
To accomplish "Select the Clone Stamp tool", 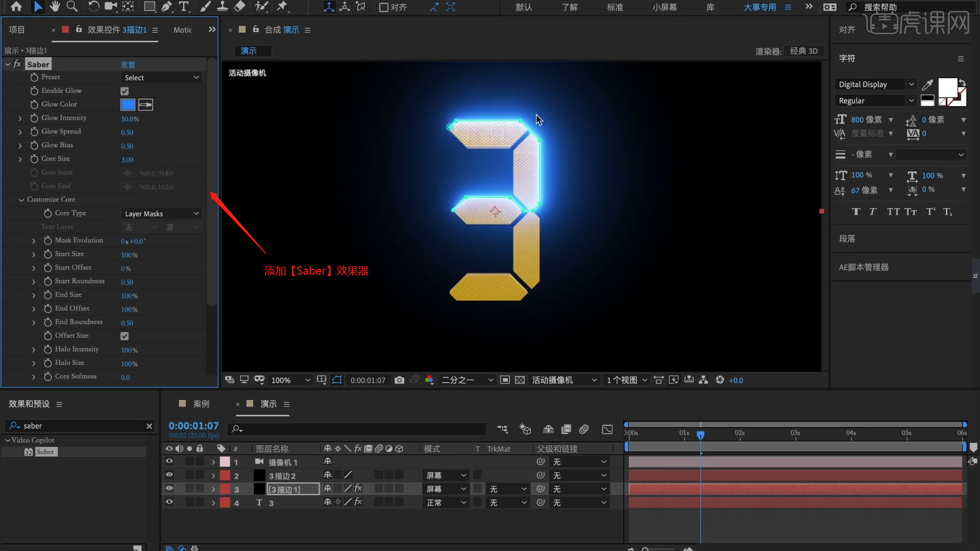I will pyautogui.click(x=223, y=7).
